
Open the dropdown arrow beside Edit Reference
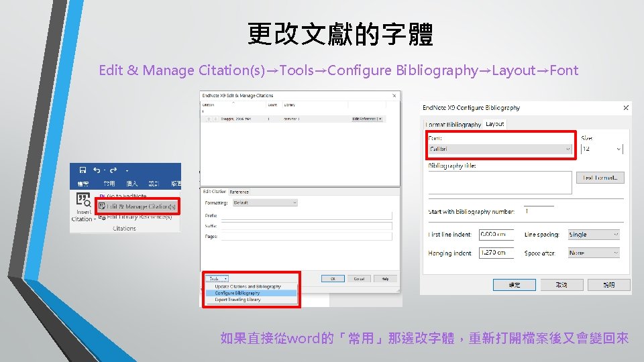pos(380,119)
